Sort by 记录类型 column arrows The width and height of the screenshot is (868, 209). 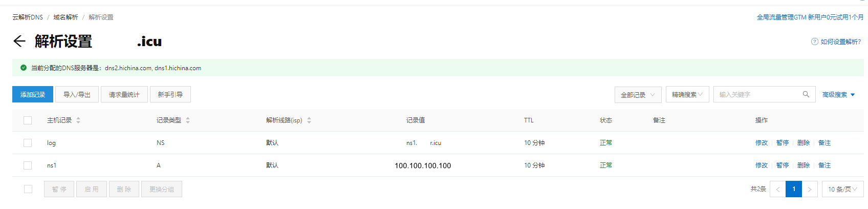[188, 120]
